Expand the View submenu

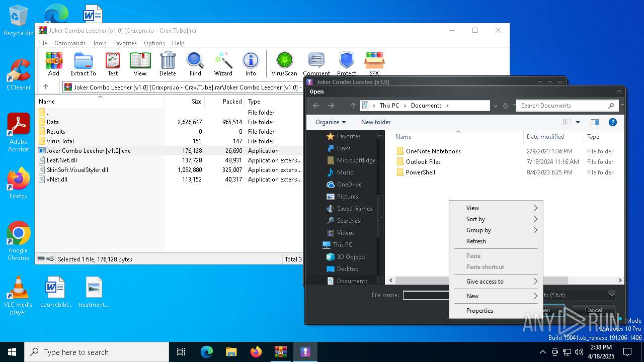tap(496, 208)
